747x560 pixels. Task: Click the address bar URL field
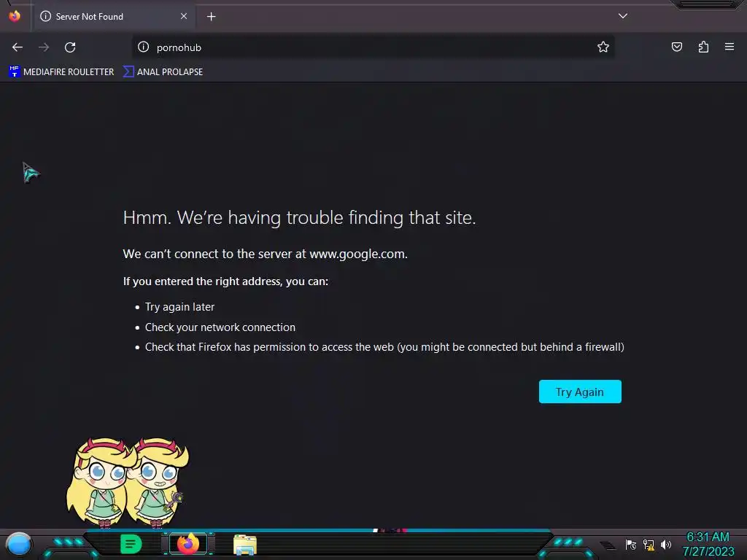click(373, 47)
